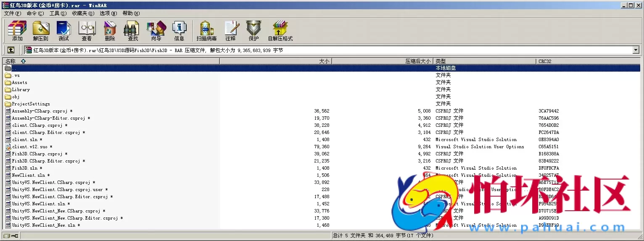
Task: Click packed size value 9,264
Action: [424, 147]
